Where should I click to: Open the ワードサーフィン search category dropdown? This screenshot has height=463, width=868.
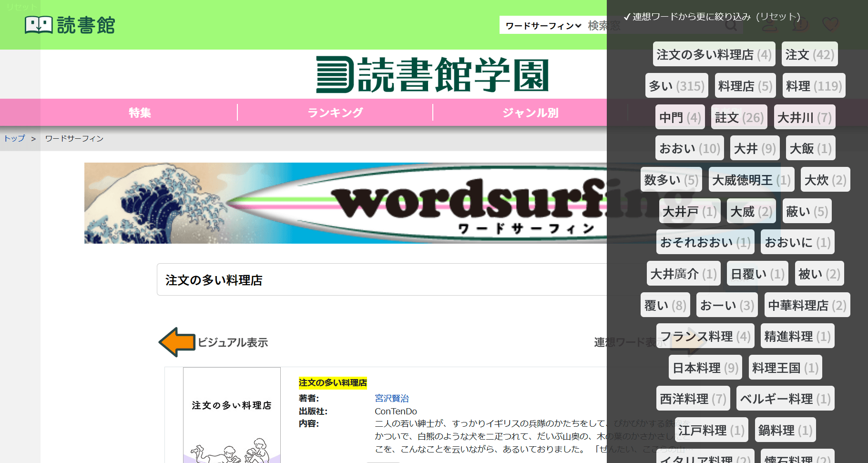(x=542, y=25)
